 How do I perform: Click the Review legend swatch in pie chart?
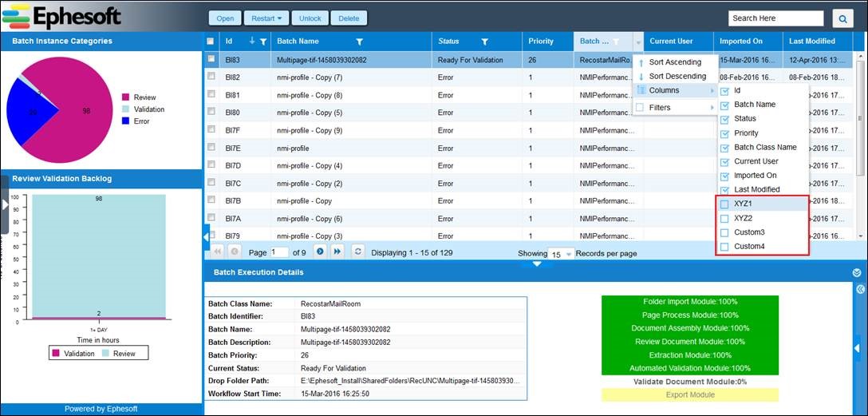(125, 97)
